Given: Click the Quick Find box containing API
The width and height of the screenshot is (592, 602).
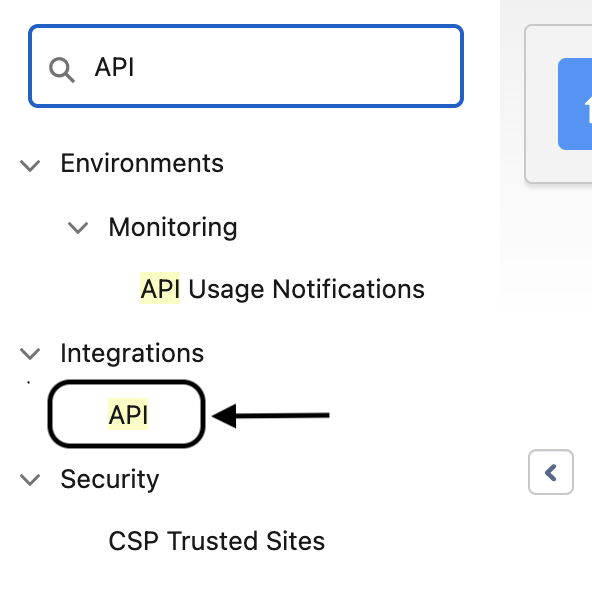Looking at the screenshot, I should point(246,66).
